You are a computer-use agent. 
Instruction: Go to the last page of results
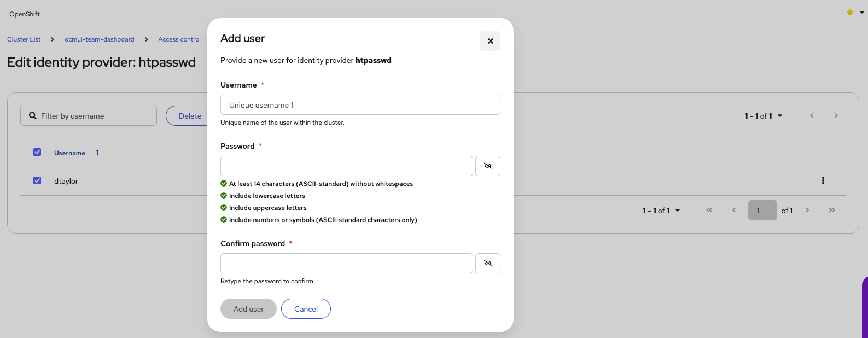click(x=832, y=211)
